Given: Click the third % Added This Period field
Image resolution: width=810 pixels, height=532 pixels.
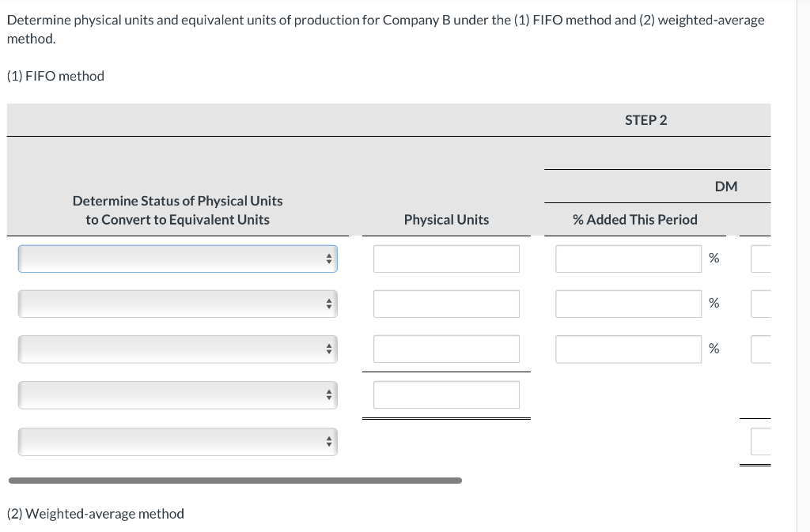Looking at the screenshot, I should coord(628,349).
